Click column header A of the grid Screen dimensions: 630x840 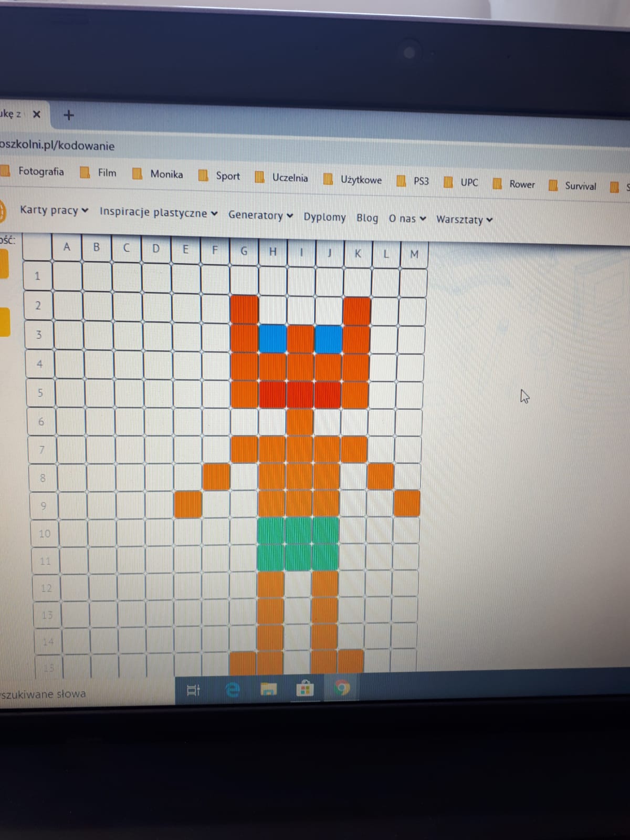pyautogui.click(x=67, y=246)
